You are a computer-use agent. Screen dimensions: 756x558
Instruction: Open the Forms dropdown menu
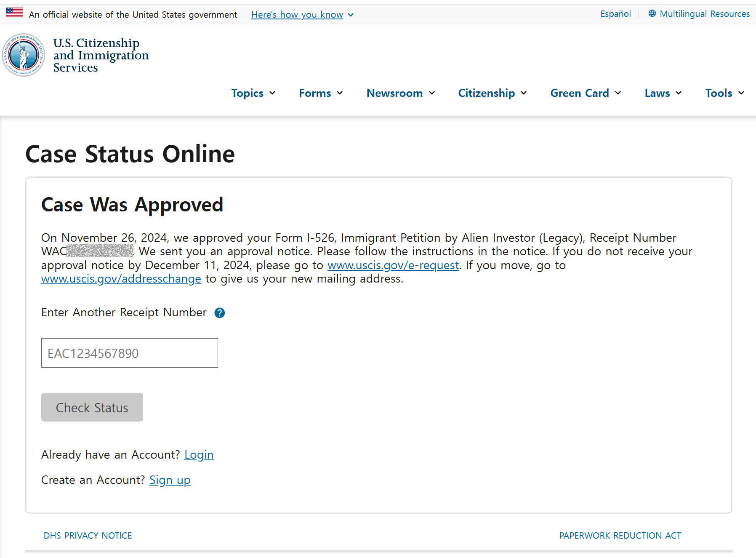pos(321,93)
